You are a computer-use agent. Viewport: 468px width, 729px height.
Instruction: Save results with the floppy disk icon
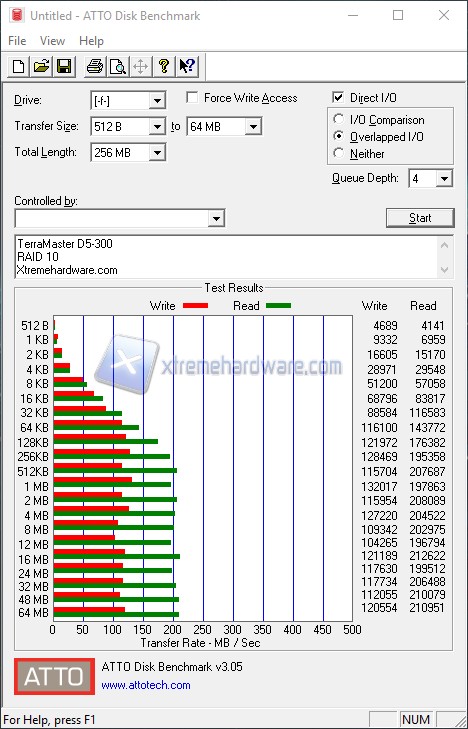(64, 66)
